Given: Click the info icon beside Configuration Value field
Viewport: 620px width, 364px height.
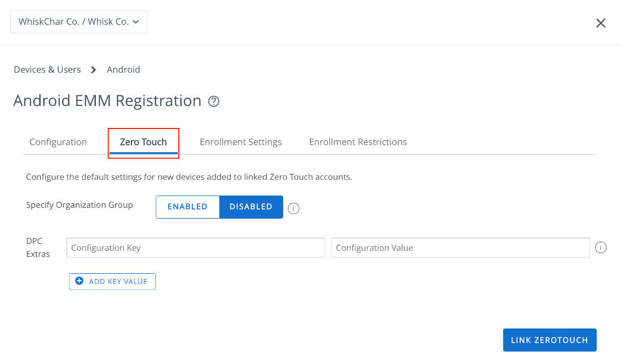Looking at the screenshot, I should [601, 247].
